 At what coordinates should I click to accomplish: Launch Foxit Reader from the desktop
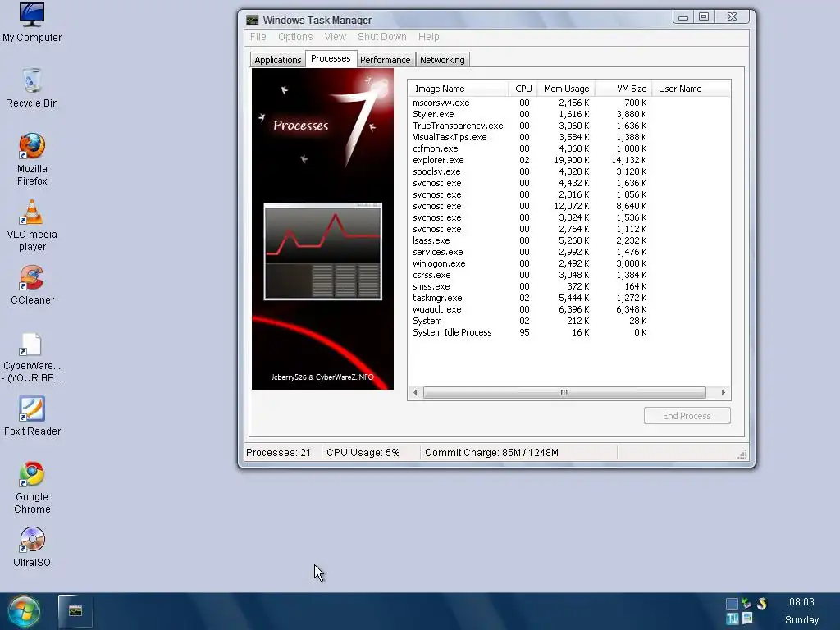[x=32, y=416]
